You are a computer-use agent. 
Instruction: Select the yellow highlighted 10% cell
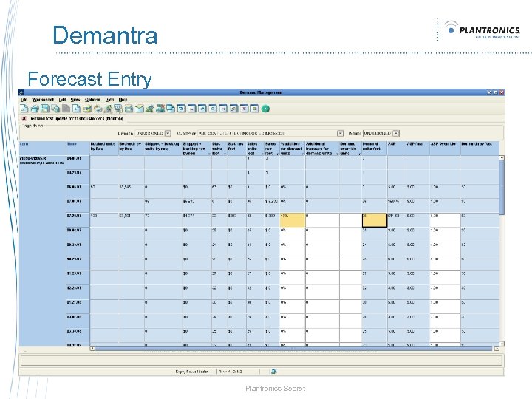tap(292, 220)
